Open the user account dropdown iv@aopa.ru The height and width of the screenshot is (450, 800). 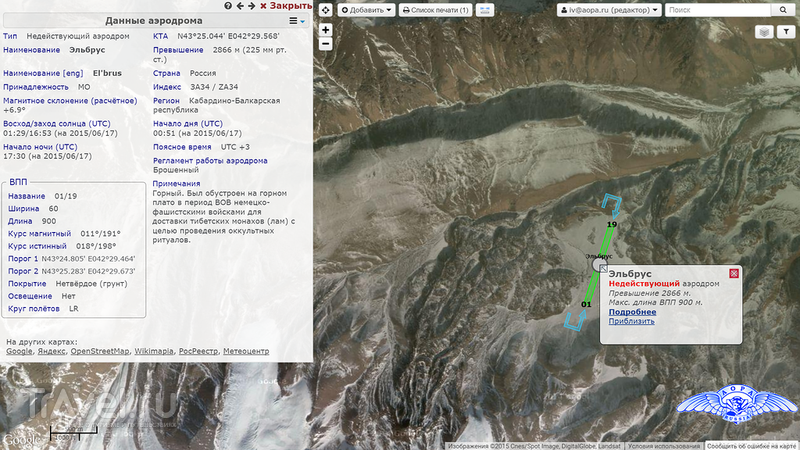point(609,10)
